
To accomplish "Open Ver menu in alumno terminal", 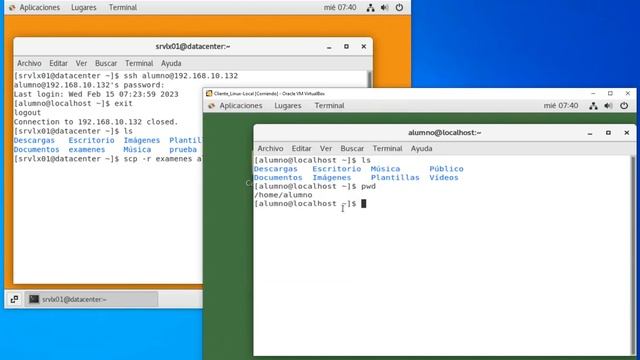I will [326, 149].
